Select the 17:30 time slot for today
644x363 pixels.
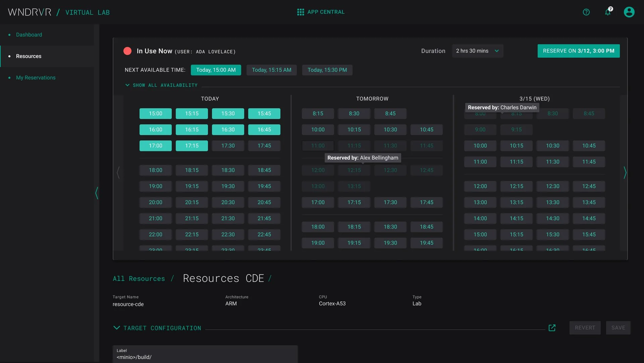point(228,146)
